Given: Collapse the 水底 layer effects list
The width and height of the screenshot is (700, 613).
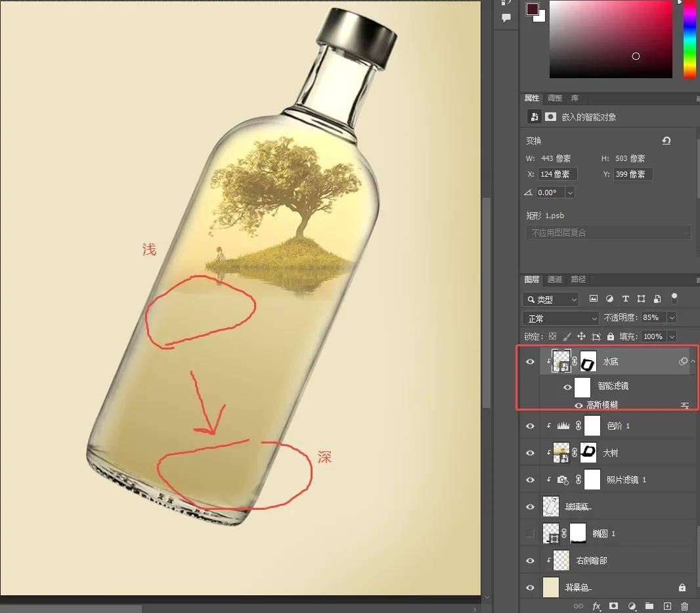Looking at the screenshot, I should pos(693,361).
